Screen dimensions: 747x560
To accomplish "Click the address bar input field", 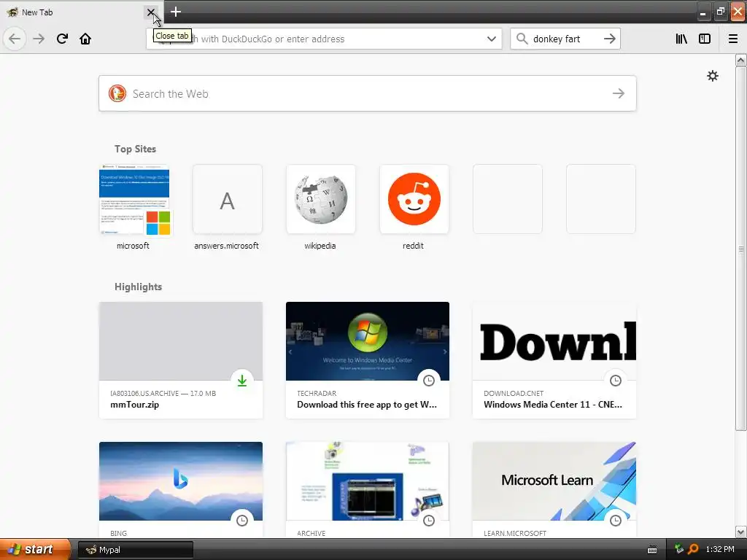I will (x=324, y=39).
